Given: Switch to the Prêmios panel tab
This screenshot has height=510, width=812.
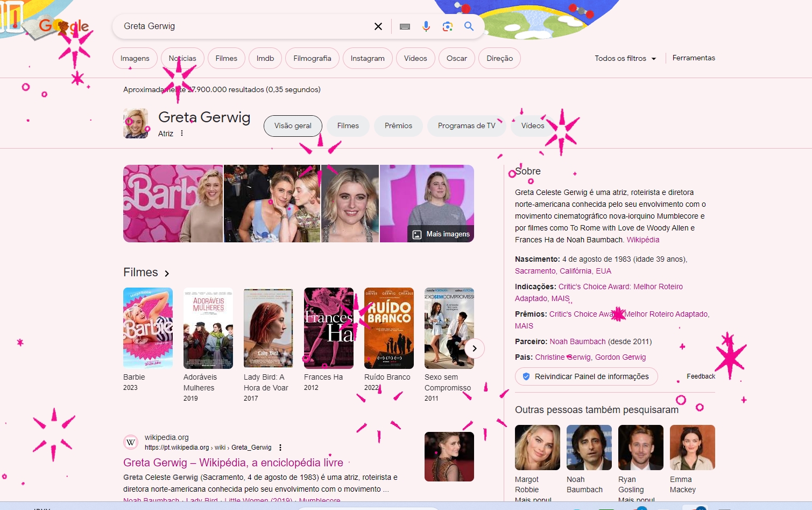Looking at the screenshot, I should pos(398,125).
